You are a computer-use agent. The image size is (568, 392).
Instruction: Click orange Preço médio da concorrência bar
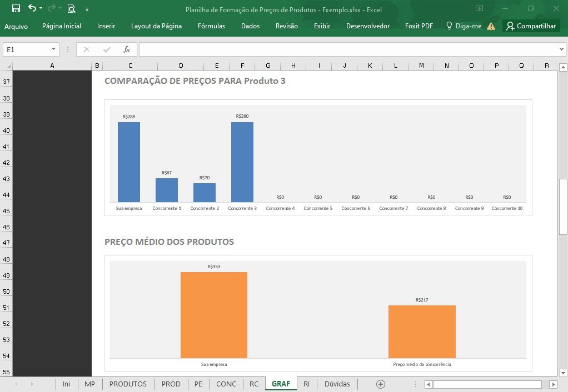click(422, 331)
